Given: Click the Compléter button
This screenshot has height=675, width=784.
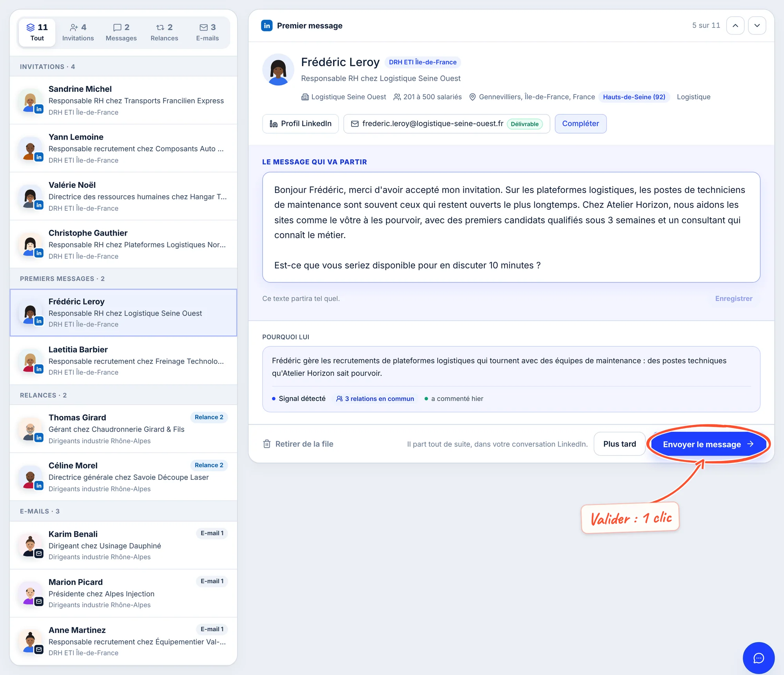Looking at the screenshot, I should coord(581,124).
